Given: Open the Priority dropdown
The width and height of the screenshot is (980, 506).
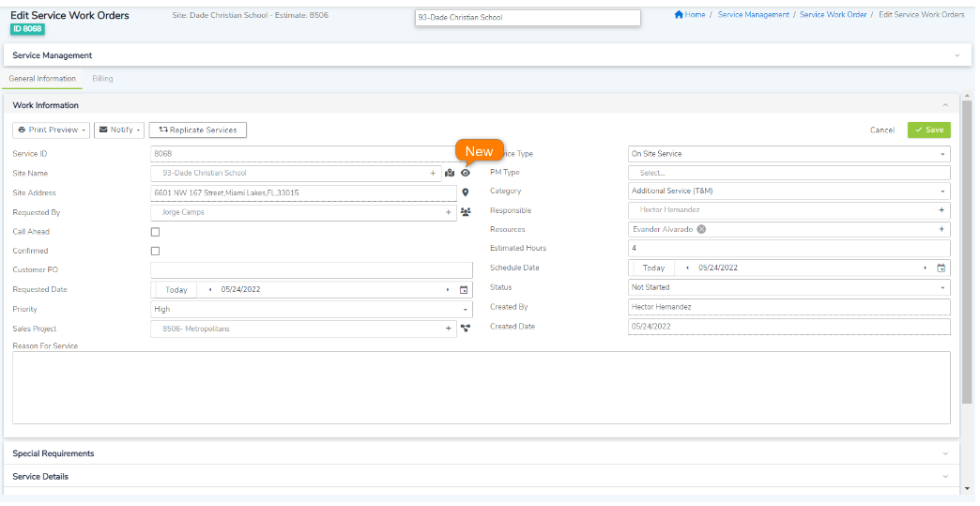Looking at the screenshot, I should tap(312, 309).
